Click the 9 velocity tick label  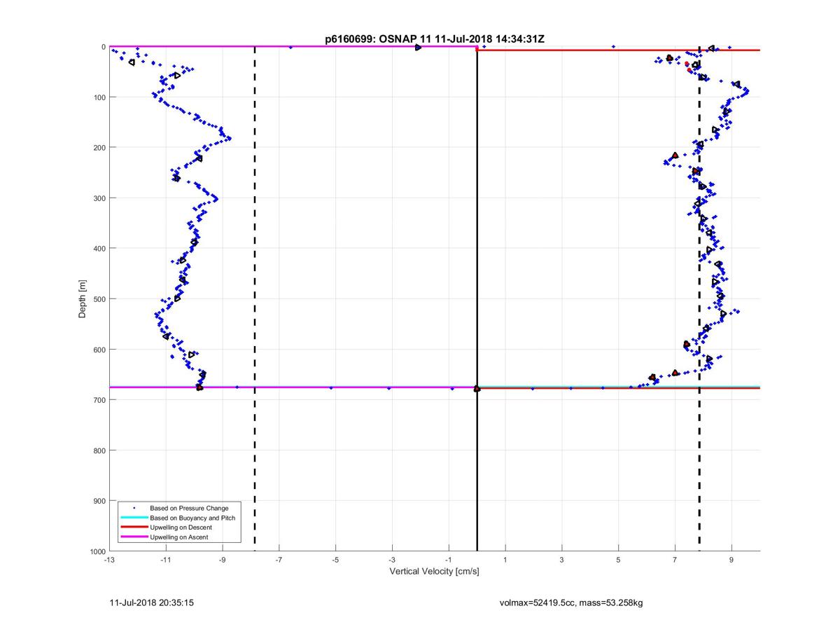[x=731, y=560]
